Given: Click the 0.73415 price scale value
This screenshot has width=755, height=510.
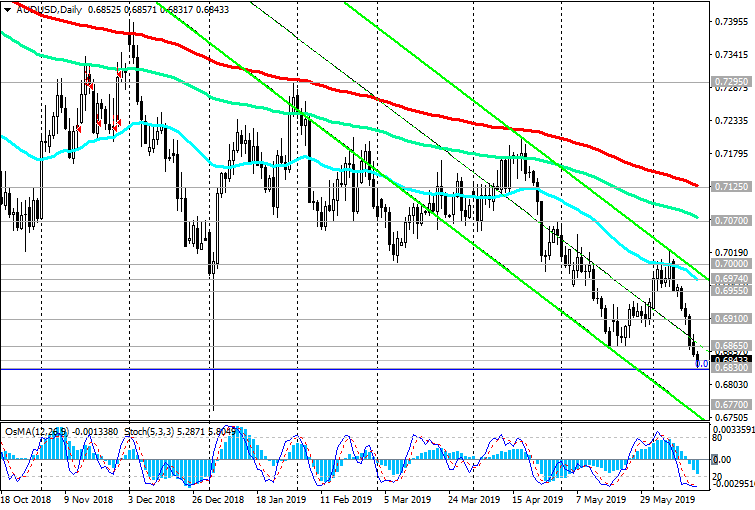Looking at the screenshot, I should (732, 55).
